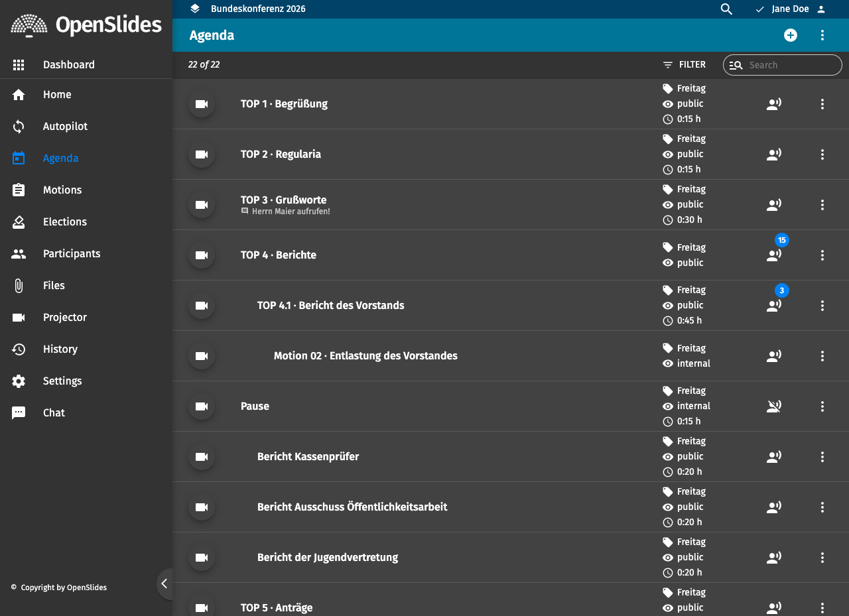Project the TOP 1 · Begrüßung item
Screen dimensions: 849x616
click(x=202, y=104)
